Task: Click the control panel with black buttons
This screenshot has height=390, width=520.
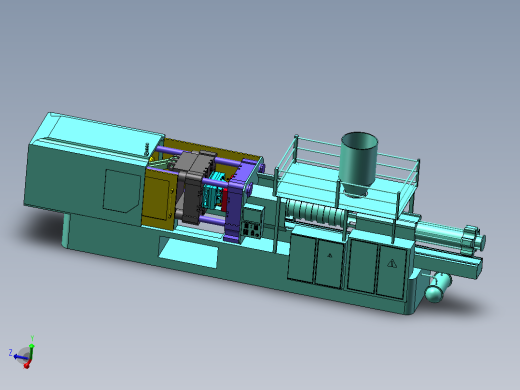Action: click(x=252, y=229)
